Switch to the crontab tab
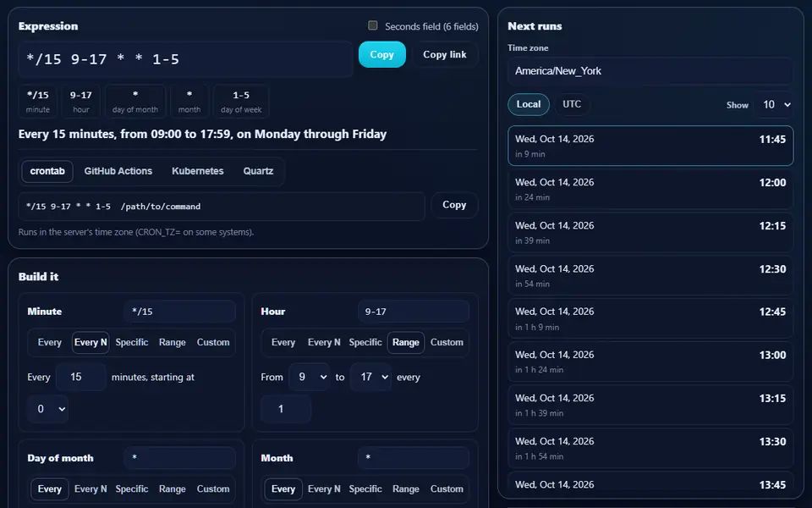This screenshot has width=812, height=508. pos(47,171)
